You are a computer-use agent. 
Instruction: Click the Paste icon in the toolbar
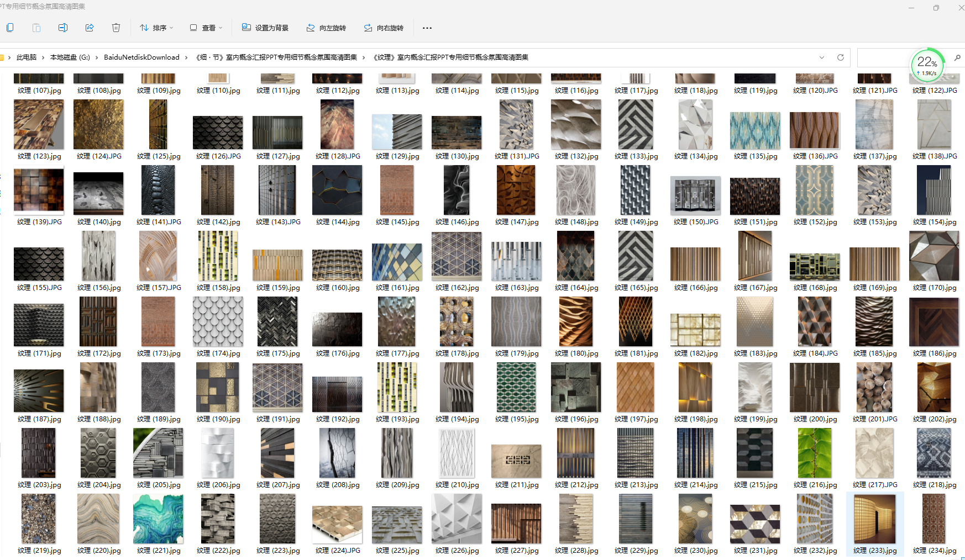tap(36, 28)
